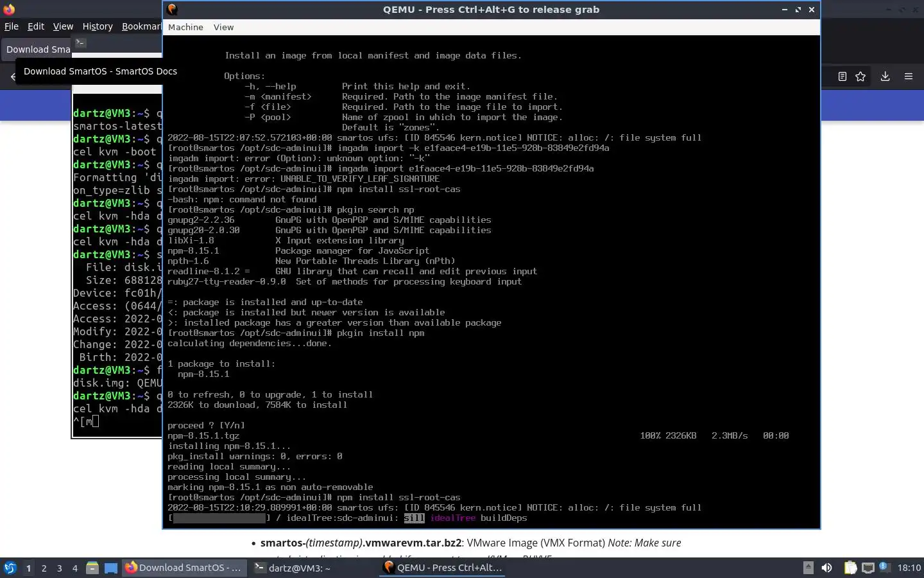Switch to workspace 2
The height and width of the screenshot is (578, 924).
pyautogui.click(x=44, y=568)
